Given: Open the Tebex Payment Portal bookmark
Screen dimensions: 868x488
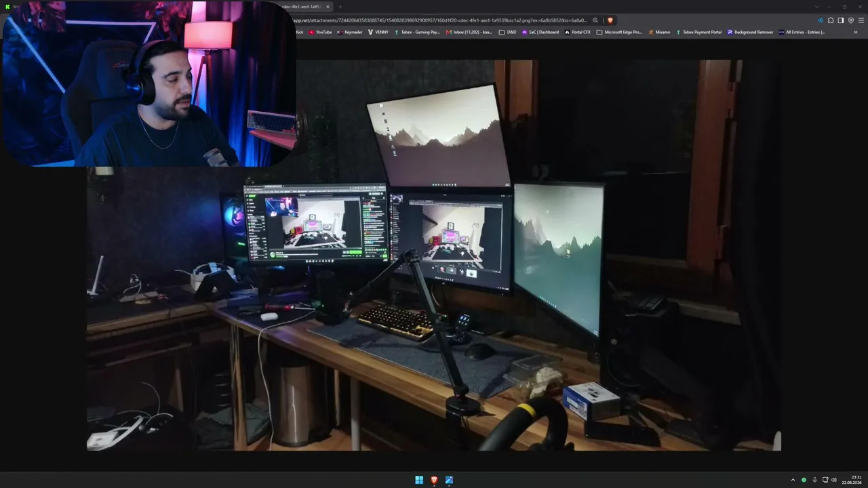Looking at the screenshot, I should [x=698, y=32].
